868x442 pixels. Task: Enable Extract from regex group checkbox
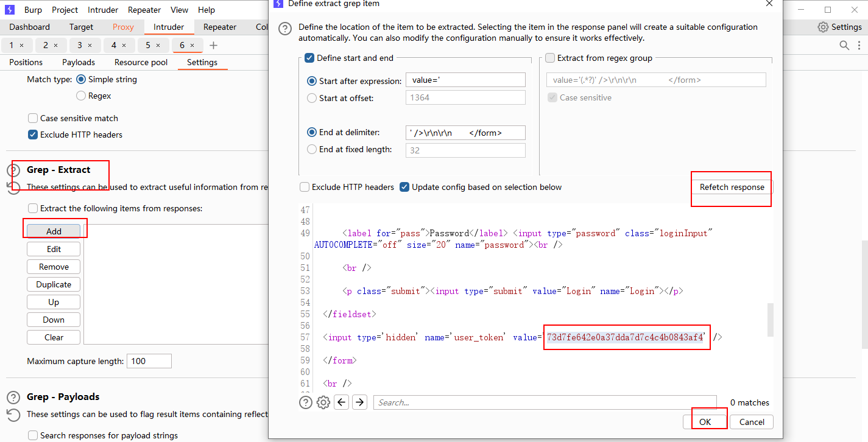click(x=550, y=58)
